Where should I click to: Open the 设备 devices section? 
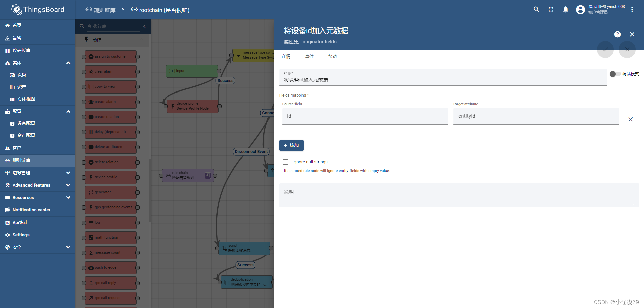[22, 75]
